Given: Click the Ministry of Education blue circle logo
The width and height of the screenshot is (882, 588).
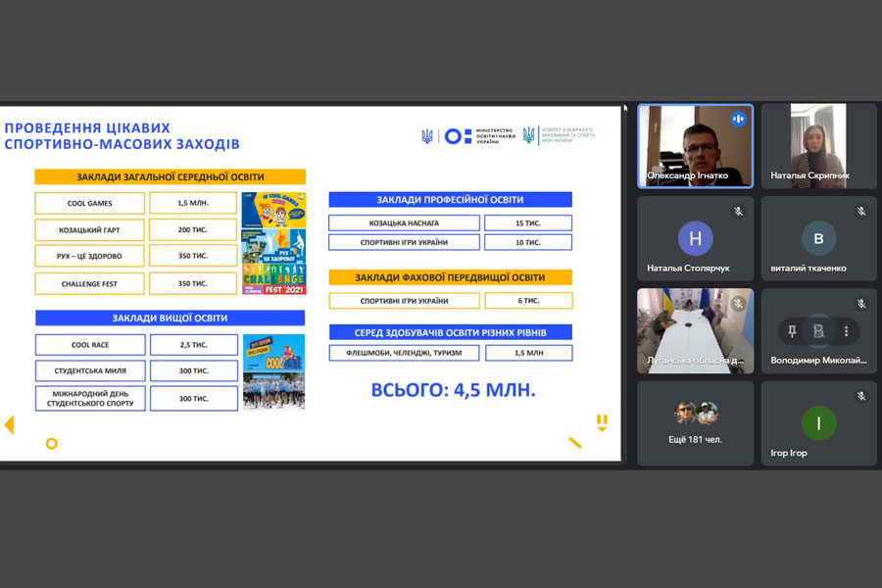Looking at the screenshot, I should pos(453,136).
